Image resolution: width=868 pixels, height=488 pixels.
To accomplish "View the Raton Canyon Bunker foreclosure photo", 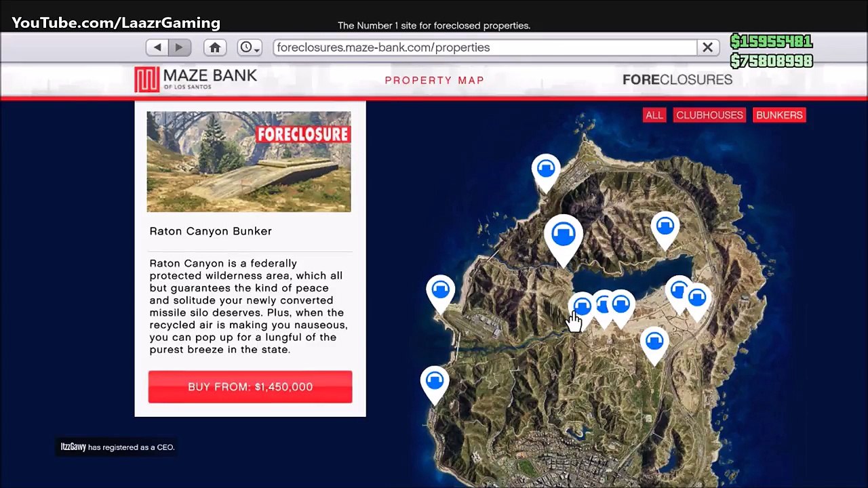I will (249, 161).
